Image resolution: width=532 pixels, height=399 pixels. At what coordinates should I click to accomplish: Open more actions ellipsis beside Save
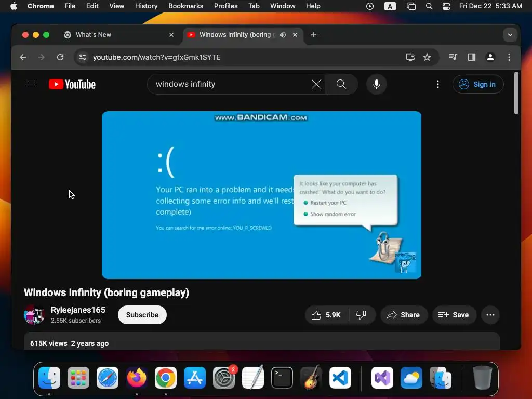490,315
